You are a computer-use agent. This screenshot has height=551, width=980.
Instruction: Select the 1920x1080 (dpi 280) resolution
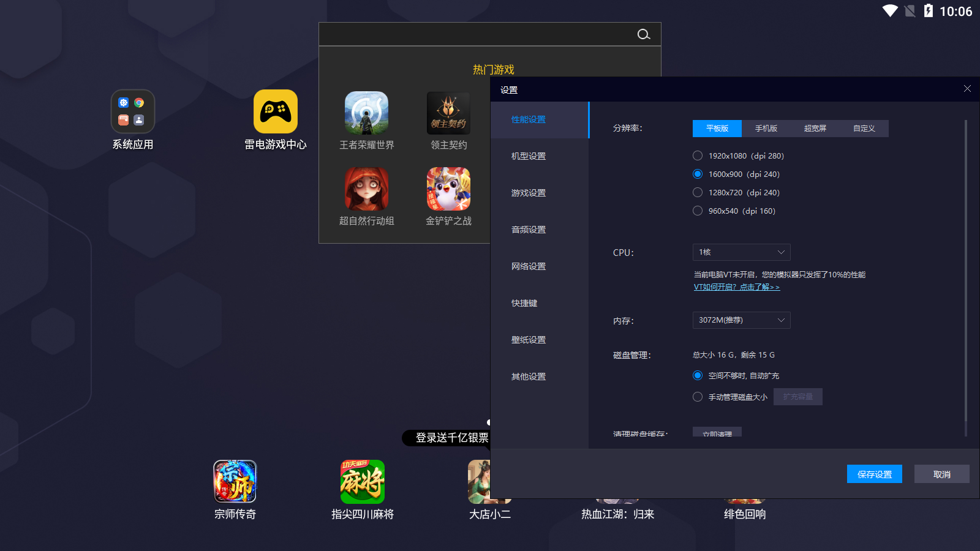coord(698,156)
